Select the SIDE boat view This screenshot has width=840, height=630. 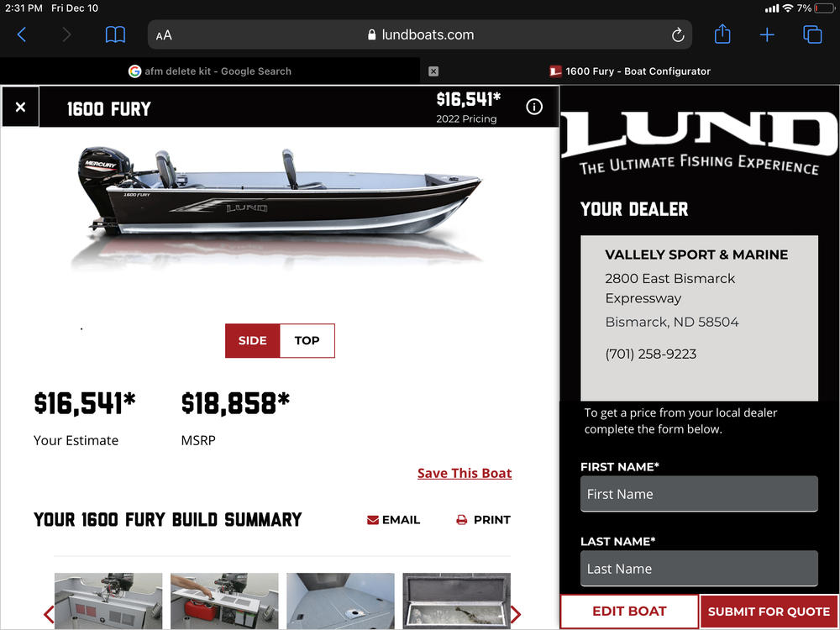pyautogui.click(x=252, y=341)
